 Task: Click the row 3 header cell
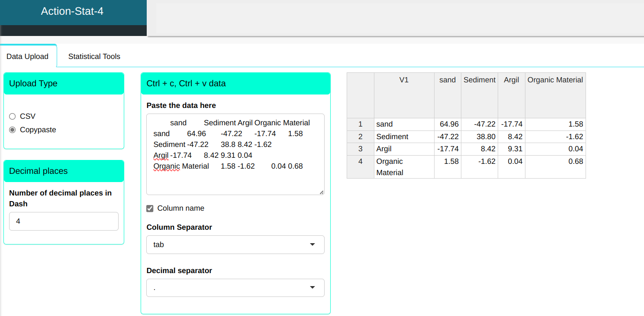(x=360, y=149)
